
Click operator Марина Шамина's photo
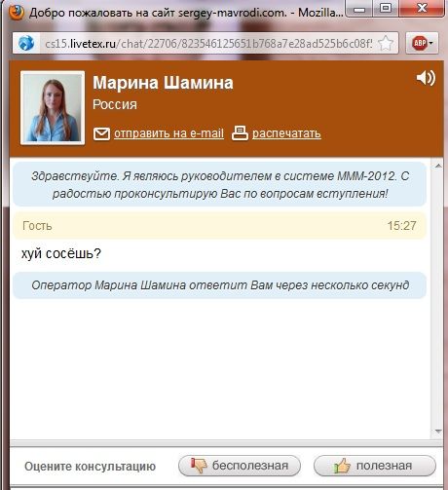(53, 108)
